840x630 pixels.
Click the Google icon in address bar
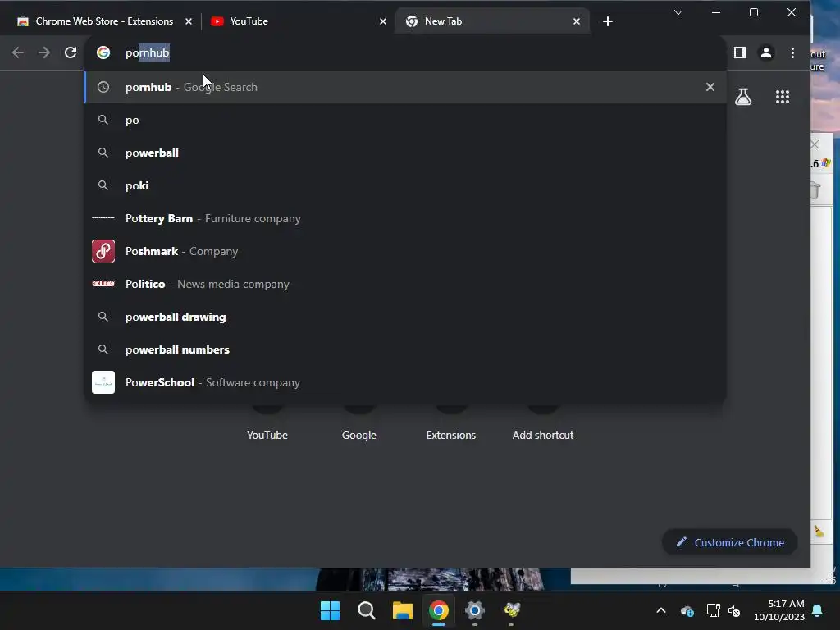pos(103,52)
